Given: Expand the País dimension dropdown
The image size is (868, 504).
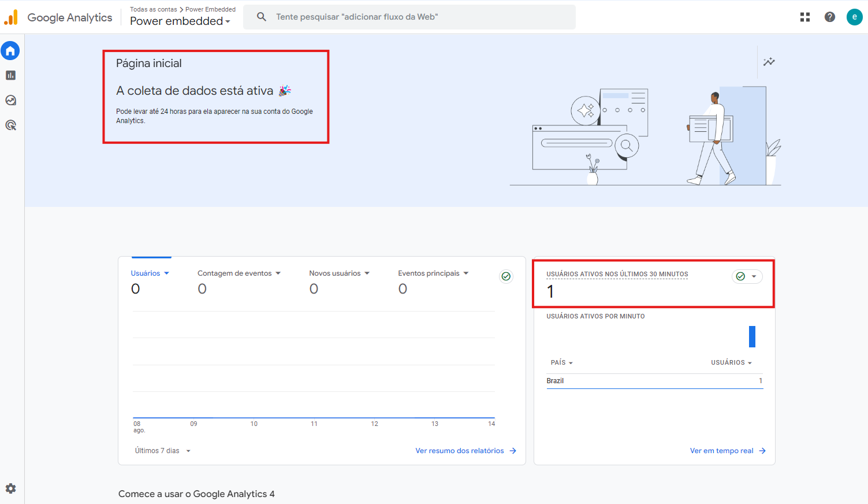Looking at the screenshot, I should tap(561, 363).
